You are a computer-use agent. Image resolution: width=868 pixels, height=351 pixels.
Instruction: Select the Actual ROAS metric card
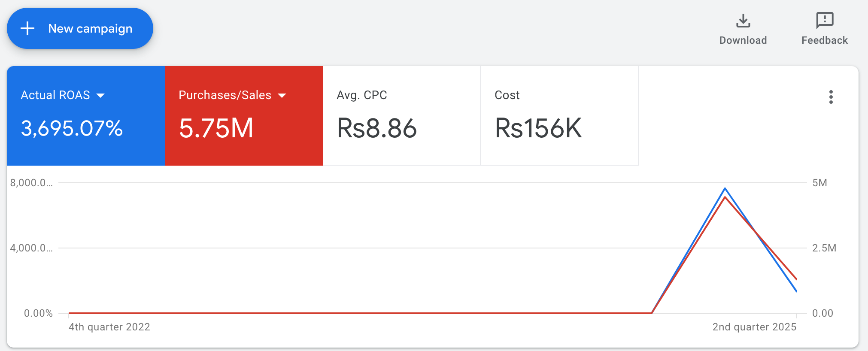pos(85,116)
